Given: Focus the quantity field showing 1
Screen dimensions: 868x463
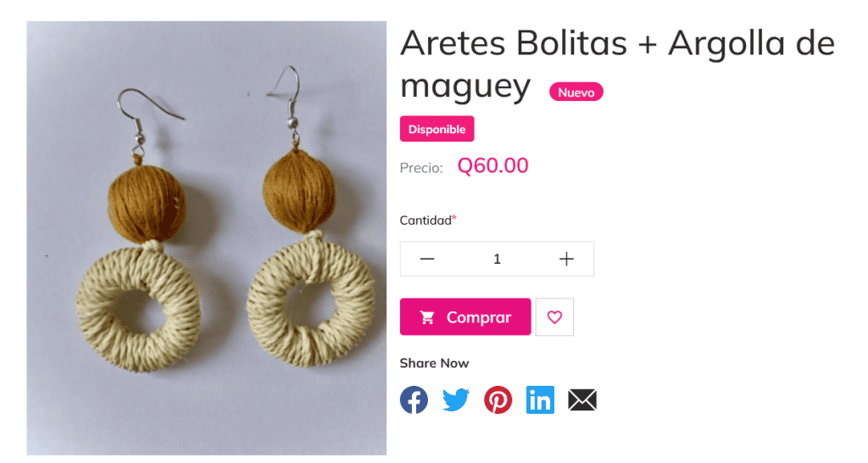Looking at the screenshot, I should pyautogui.click(x=497, y=259).
